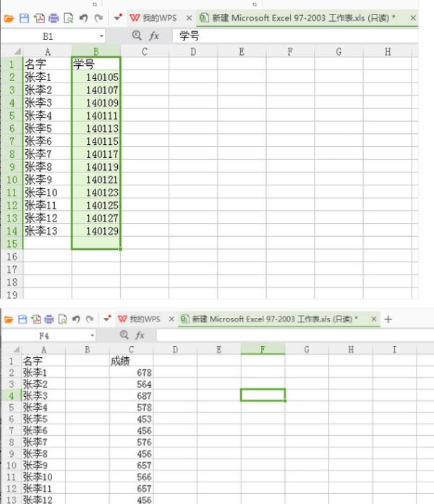Click the Undo arrow in top window

click(x=83, y=18)
